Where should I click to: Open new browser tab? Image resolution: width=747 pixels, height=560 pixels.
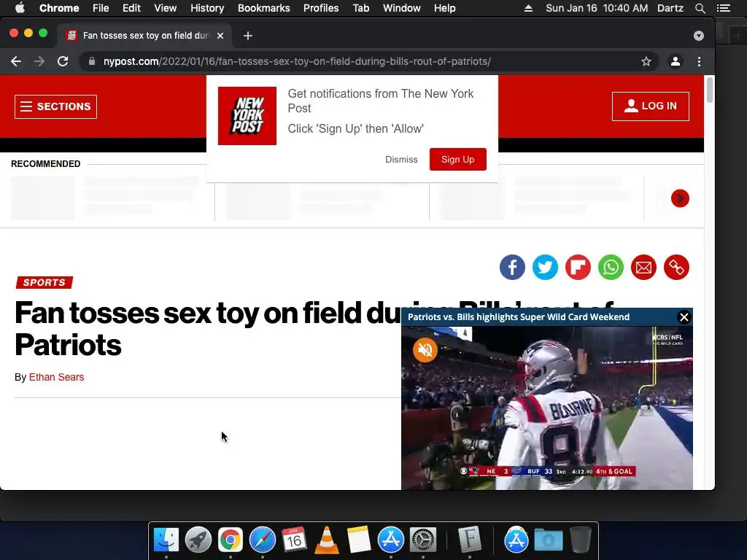[x=248, y=36]
